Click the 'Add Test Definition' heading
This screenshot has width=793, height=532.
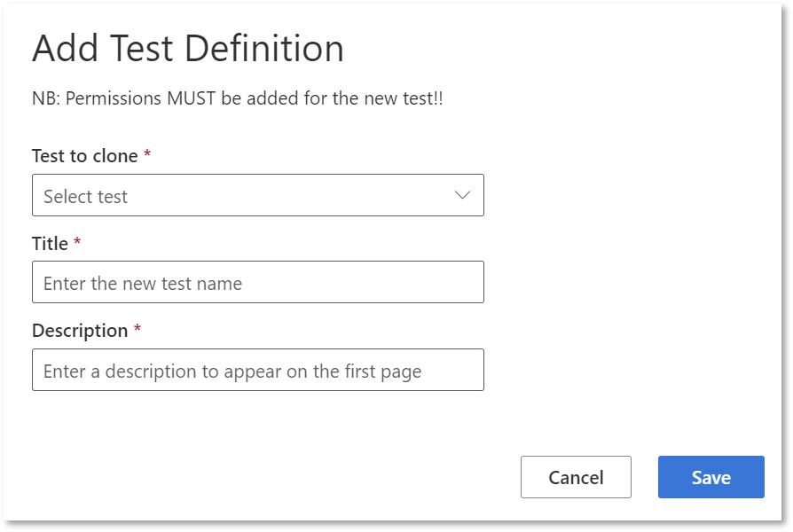click(x=188, y=49)
